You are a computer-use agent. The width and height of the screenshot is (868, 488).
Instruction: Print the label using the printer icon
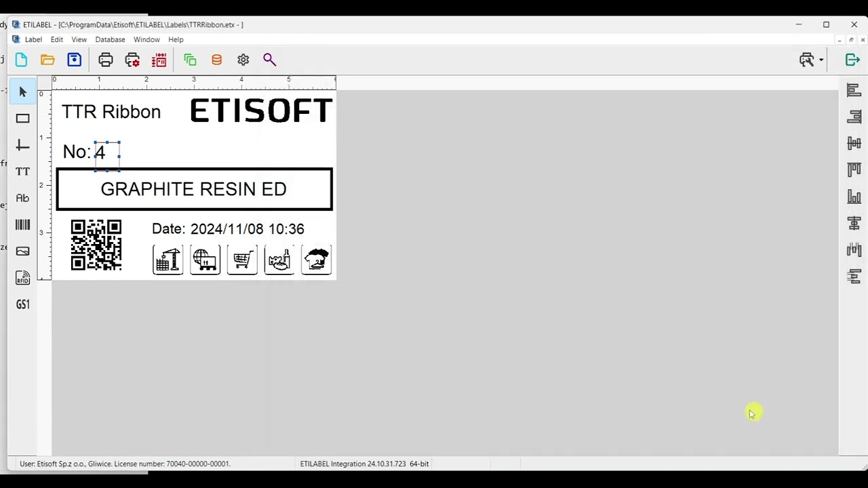pyautogui.click(x=106, y=60)
